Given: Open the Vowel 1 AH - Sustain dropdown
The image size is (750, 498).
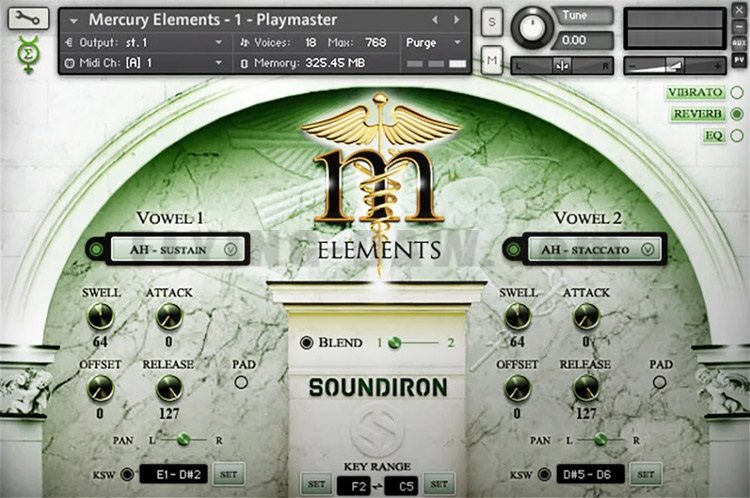Looking at the screenshot, I should click(176, 249).
